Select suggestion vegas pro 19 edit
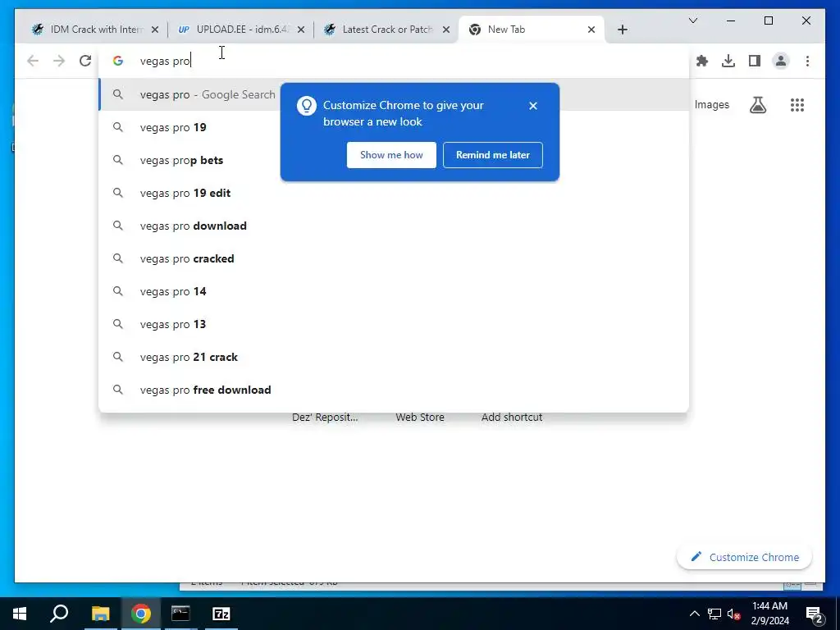840x630 pixels. click(394, 193)
